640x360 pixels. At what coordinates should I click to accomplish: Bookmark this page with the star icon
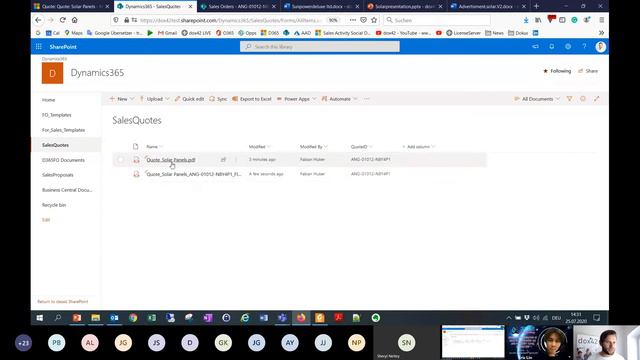(374, 20)
